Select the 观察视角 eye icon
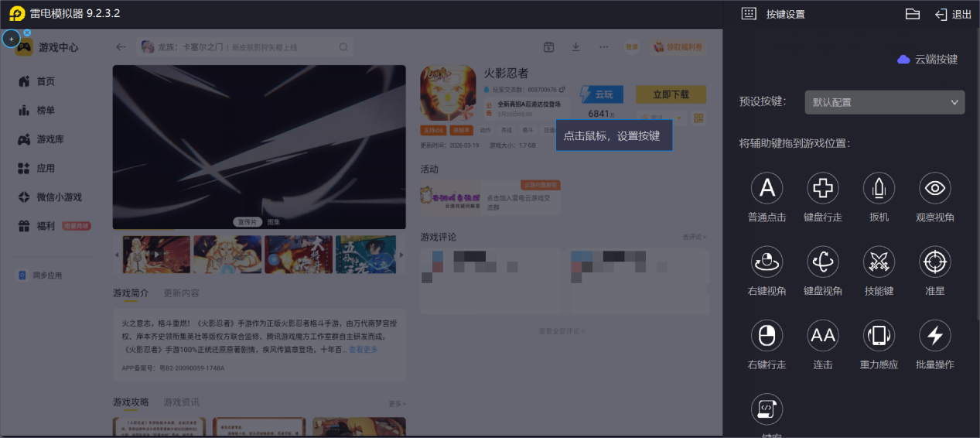The image size is (980, 438). (x=934, y=188)
